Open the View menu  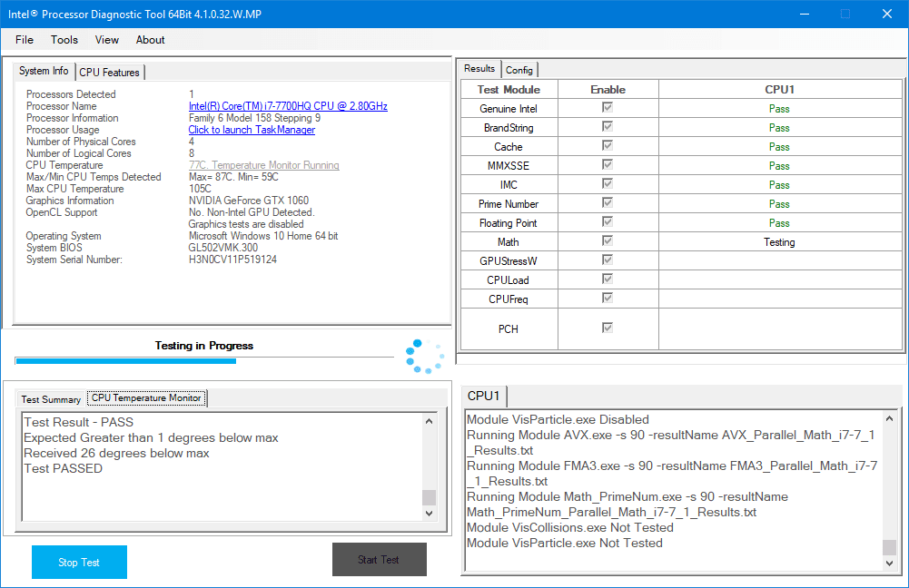[x=107, y=40]
